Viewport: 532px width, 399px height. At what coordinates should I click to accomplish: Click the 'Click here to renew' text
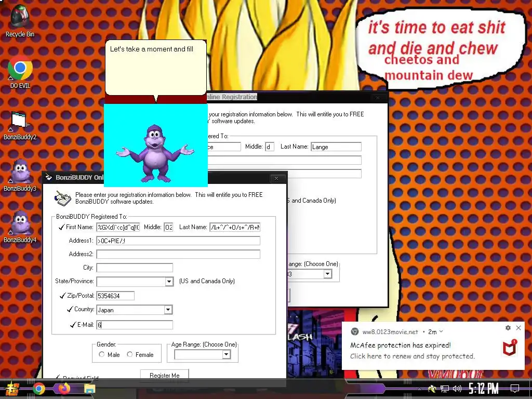coord(412,356)
